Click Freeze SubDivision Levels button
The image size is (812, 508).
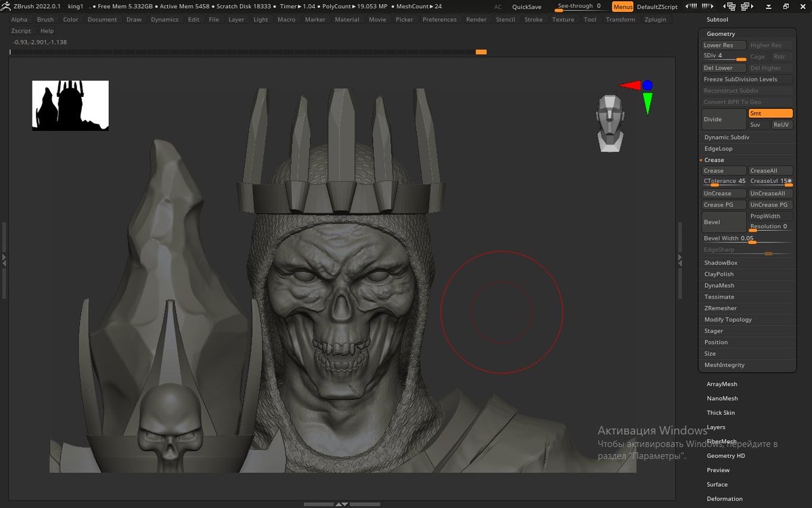(x=747, y=79)
